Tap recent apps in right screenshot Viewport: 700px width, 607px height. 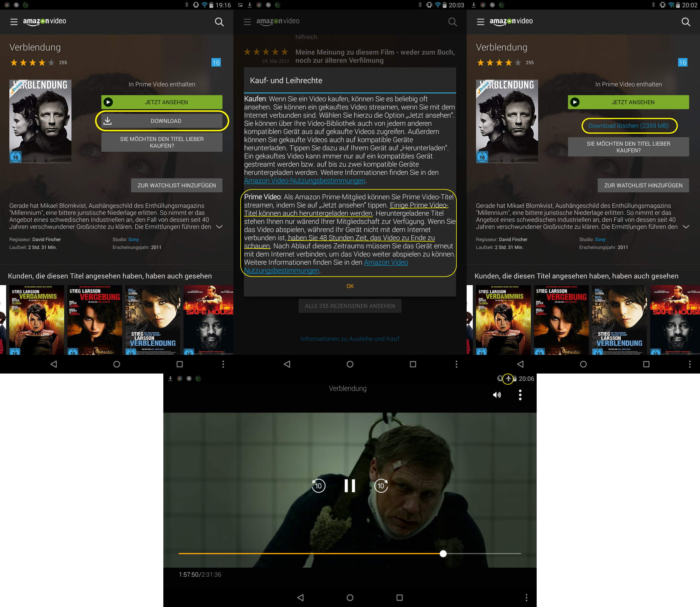[646, 364]
